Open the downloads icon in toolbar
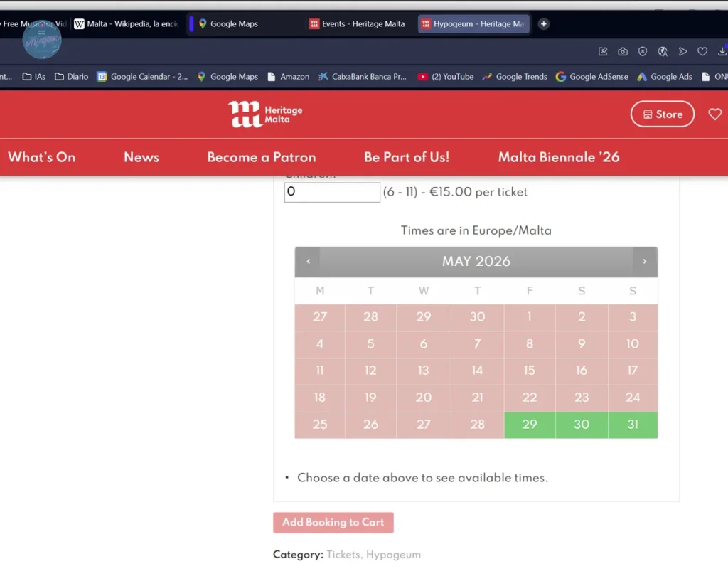Viewport: 728px width, 581px height. (x=722, y=51)
